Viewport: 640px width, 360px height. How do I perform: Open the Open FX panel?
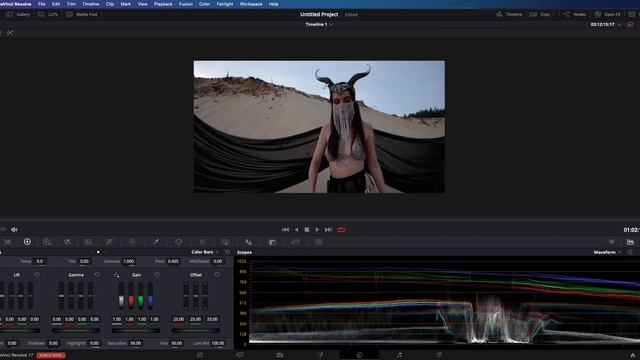[608, 14]
